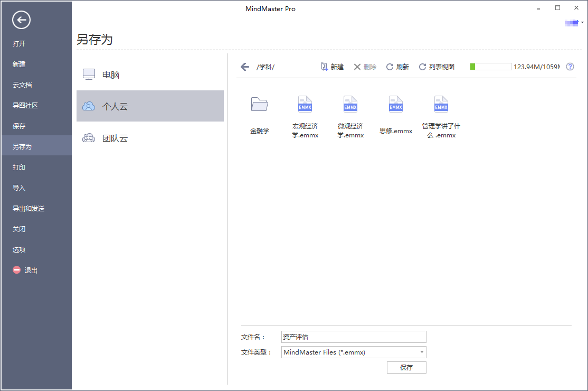
Task: Click the 金融学 folder name label
Action: coord(260,131)
